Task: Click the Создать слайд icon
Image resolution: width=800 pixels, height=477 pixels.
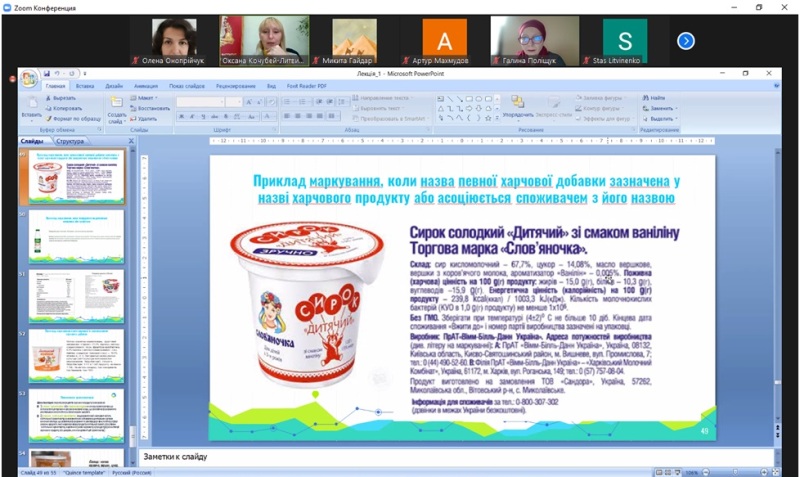Action: (x=116, y=102)
